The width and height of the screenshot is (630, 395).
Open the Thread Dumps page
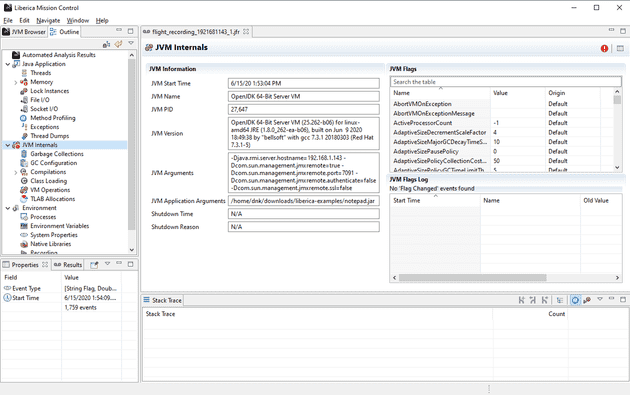pyautogui.click(x=49, y=136)
